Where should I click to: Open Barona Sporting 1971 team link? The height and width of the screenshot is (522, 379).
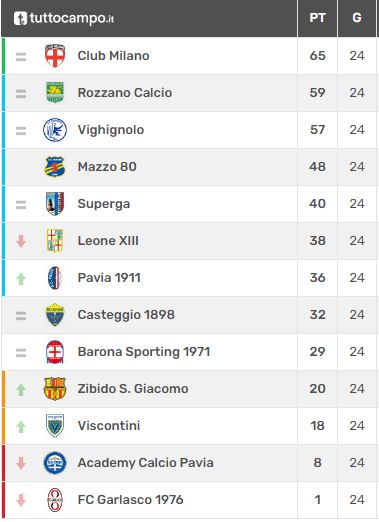coord(144,352)
